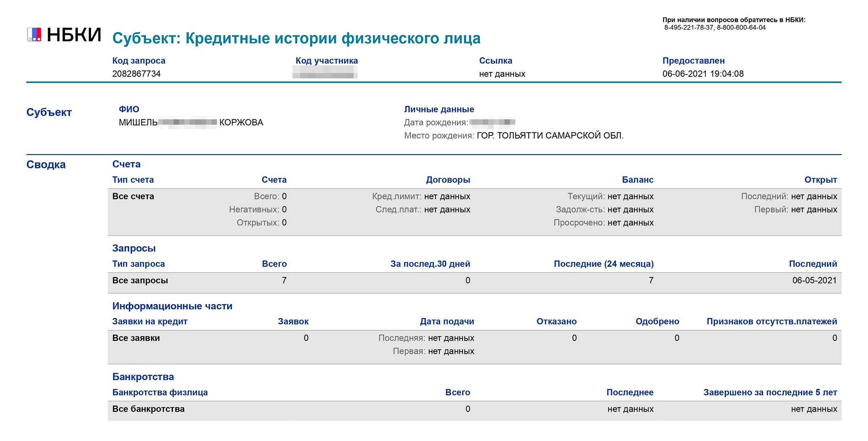This screenshot has height=441, width=868.
Task: Click the 'След.плат.: нет данных' cell
Action: point(423,209)
